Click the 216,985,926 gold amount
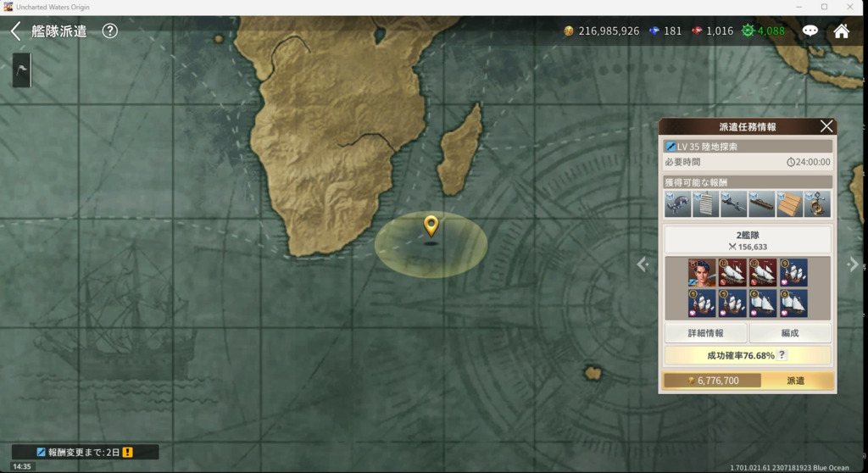868x473 pixels. tap(609, 31)
